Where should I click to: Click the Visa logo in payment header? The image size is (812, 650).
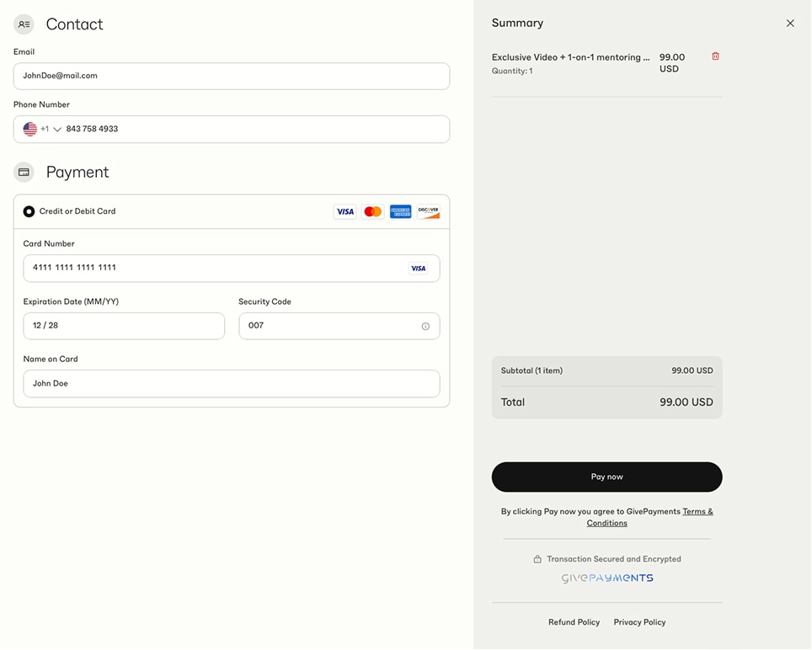[x=345, y=211]
